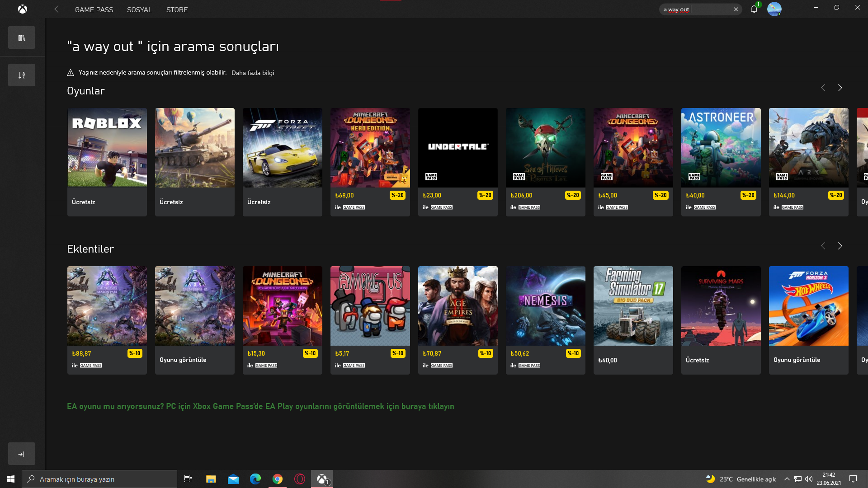
Task: Show next items in Eklentiler row
Action: (x=840, y=246)
